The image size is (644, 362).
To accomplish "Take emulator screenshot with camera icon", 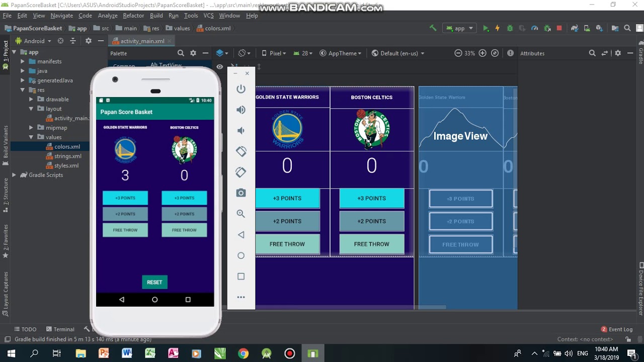I will 241,193.
